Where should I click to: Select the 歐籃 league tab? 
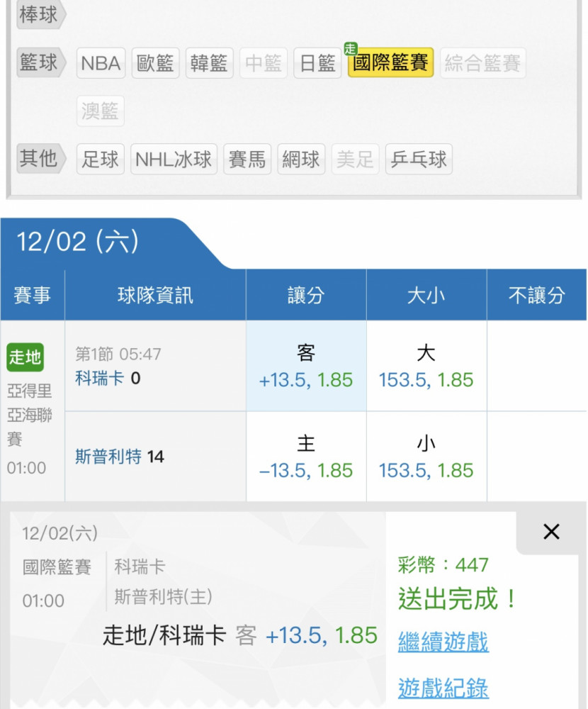click(155, 63)
